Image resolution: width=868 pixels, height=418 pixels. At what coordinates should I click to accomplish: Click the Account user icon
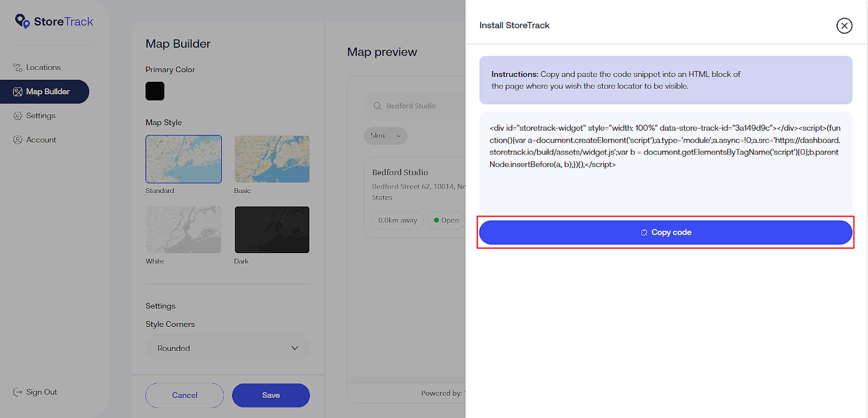pos(18,140)
